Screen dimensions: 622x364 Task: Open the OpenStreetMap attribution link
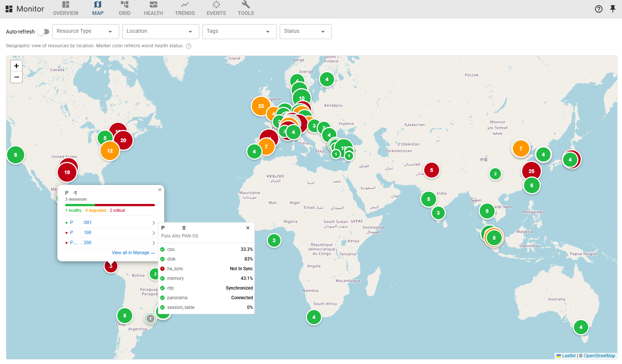click(599, 356)
